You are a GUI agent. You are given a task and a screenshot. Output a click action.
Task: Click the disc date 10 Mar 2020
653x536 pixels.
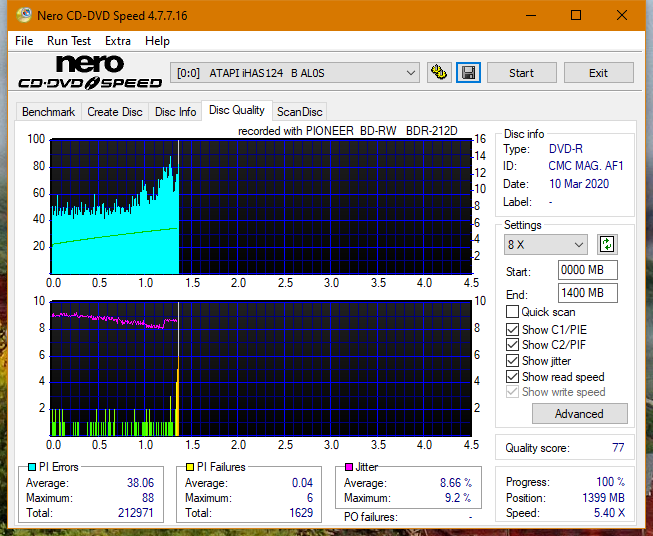pyautogui.click(x=579, y=184)
